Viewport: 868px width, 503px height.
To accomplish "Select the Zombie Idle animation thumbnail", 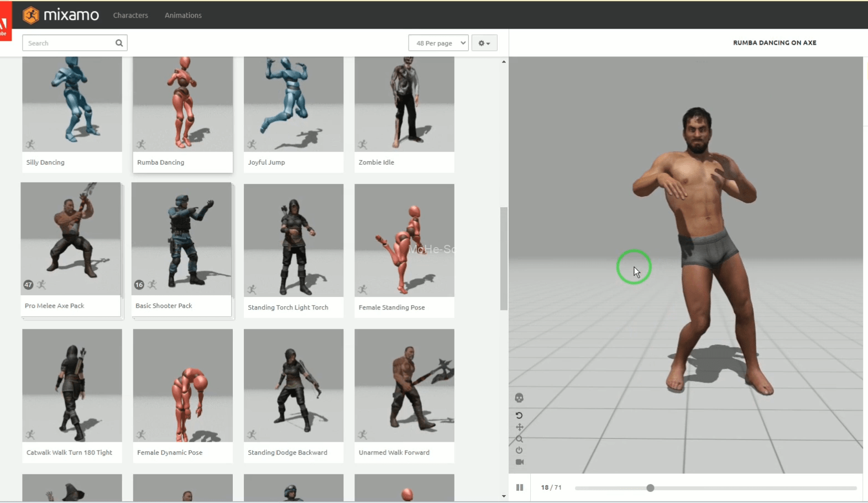I will click(x=404, y=104).
